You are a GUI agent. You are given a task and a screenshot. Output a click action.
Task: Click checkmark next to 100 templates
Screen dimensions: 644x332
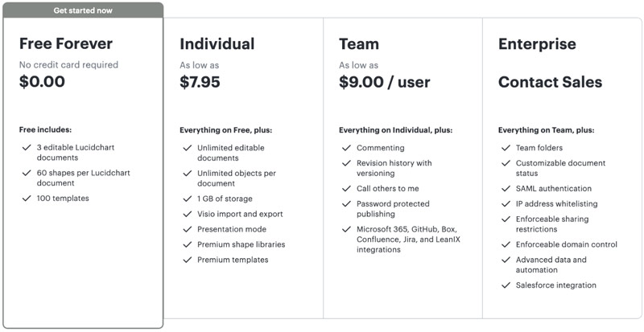pos(27,198)
